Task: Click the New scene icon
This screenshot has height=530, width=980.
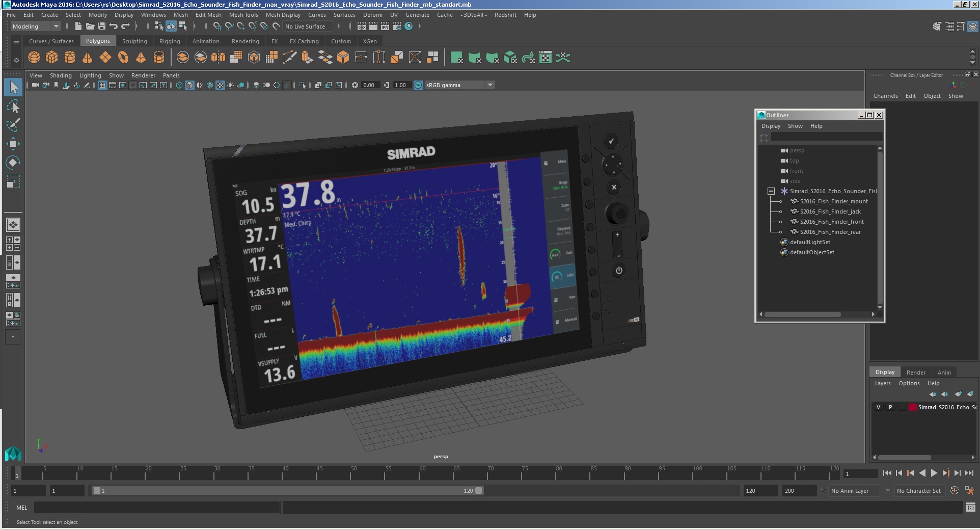Action: (78, 26)
